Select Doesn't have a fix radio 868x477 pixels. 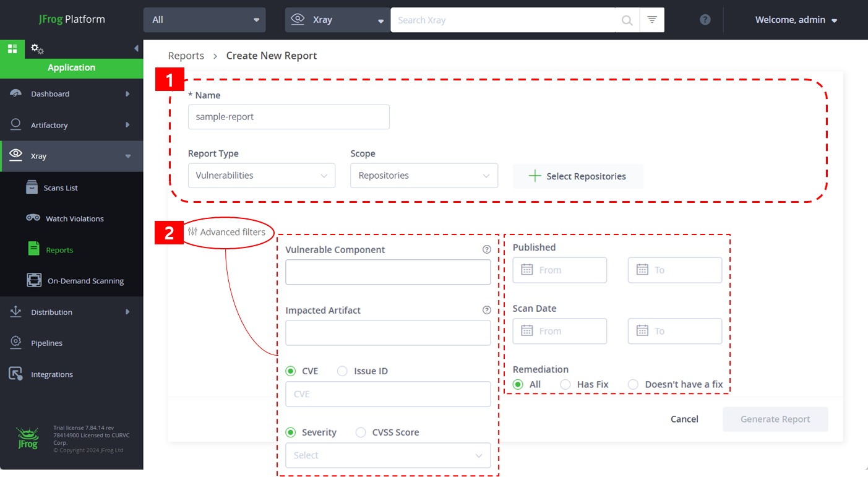pos(633,384)
